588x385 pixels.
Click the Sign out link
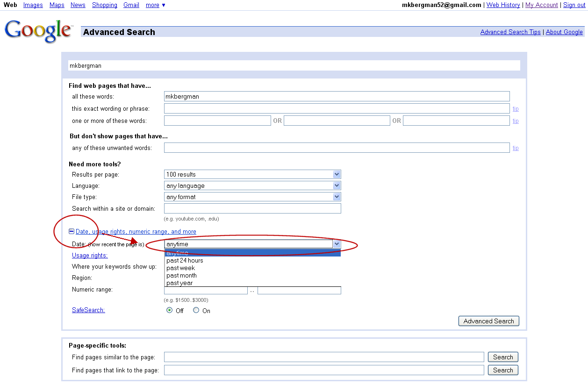click(x=574, y=5)
